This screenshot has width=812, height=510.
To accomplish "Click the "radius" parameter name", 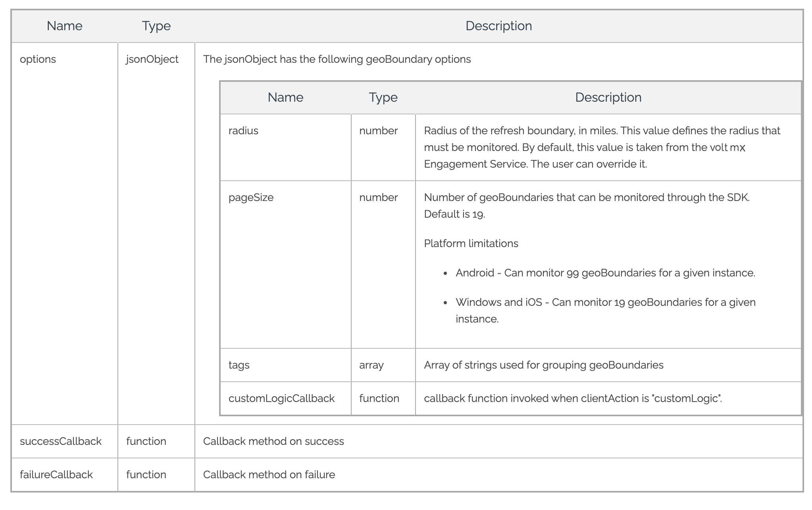I will point(243,131).
